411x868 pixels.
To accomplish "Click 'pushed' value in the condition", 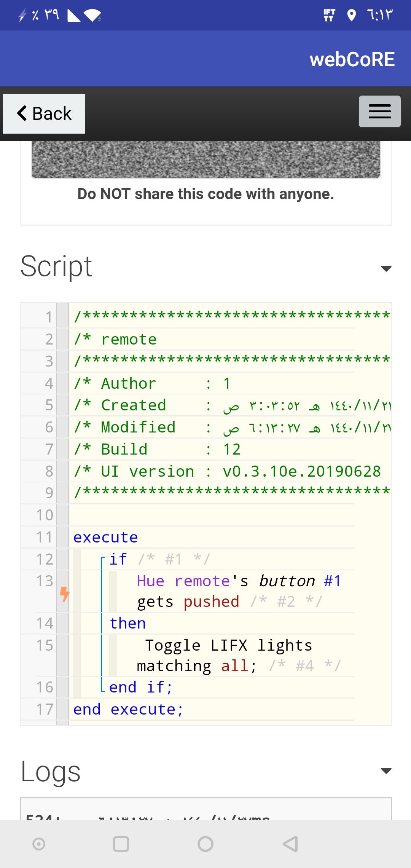I will coord(211,602).
